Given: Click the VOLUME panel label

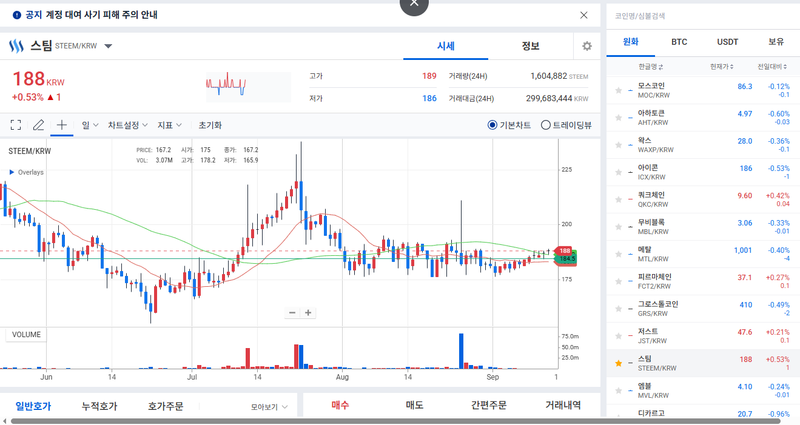Looking at the screenshot, I should [26, 335].
